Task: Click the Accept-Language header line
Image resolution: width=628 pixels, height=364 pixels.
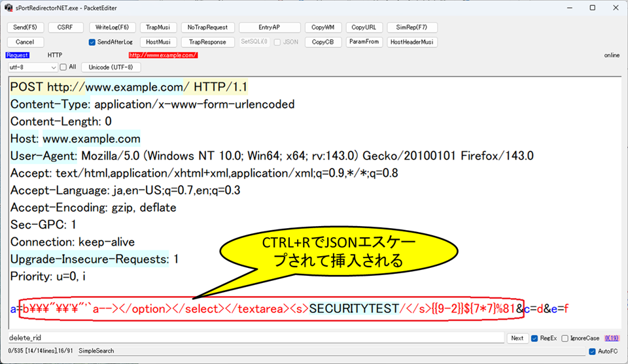Action: click(x=126, y=190)
